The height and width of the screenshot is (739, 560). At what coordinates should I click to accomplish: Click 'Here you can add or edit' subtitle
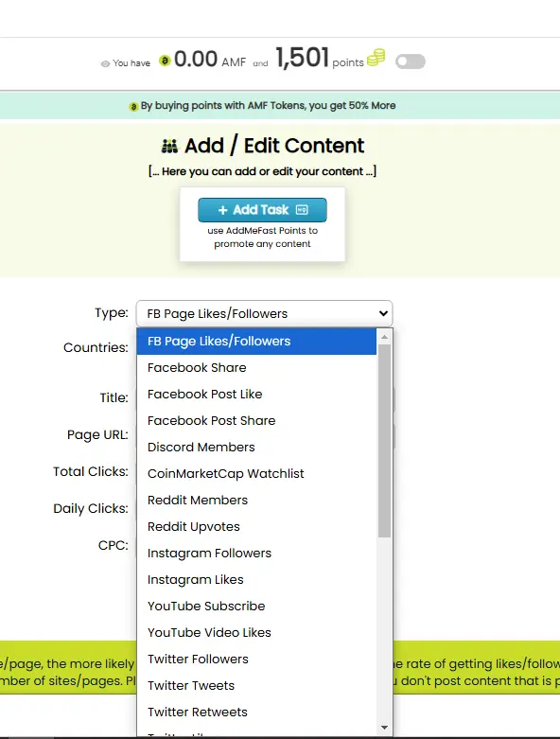point(262,171)
